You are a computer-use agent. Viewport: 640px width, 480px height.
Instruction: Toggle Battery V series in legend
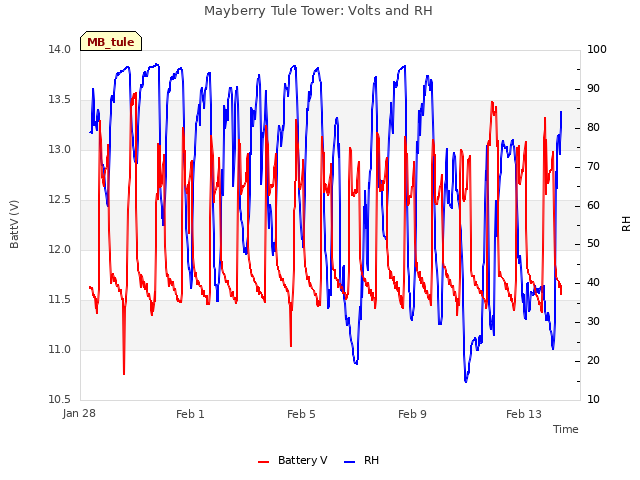tap(293, 460)
